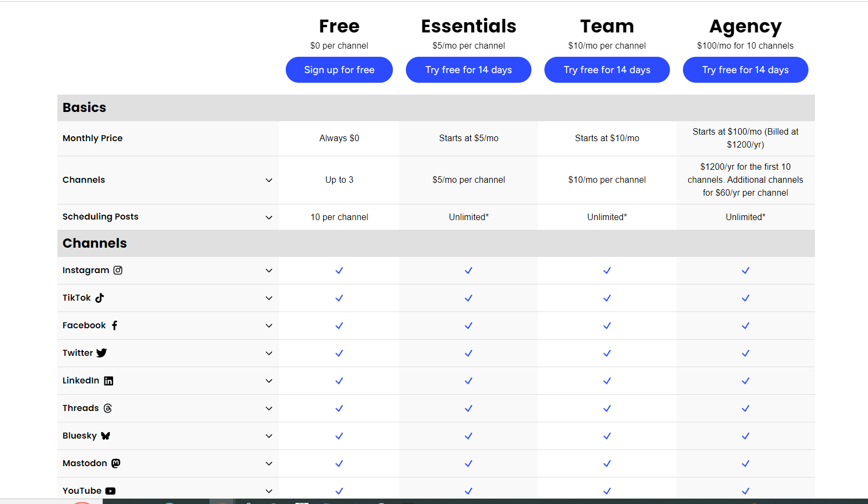Viewport: 868px width, 504px height.
Task: Click the YouTube logo icon
Action: 110,491
